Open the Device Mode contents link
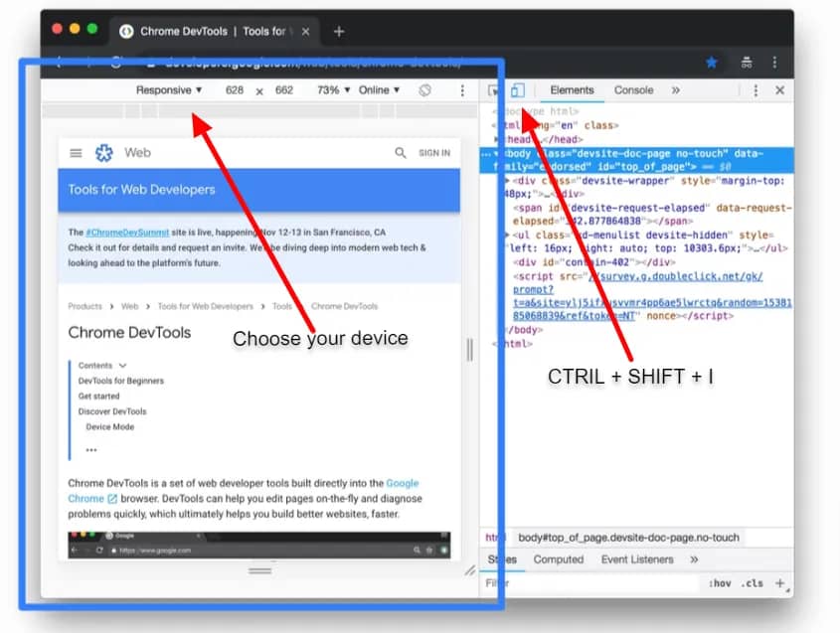Screen dimensions: 840x633 click(109, 427)
